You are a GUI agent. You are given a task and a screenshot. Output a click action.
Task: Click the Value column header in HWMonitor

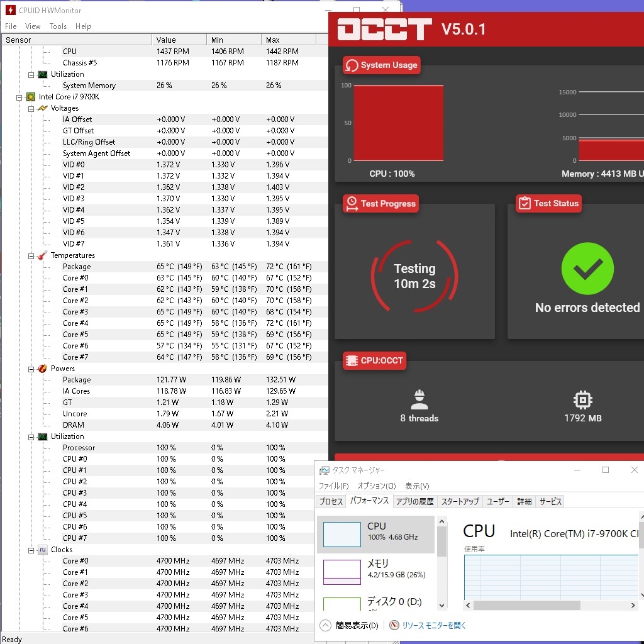[179, 40]
